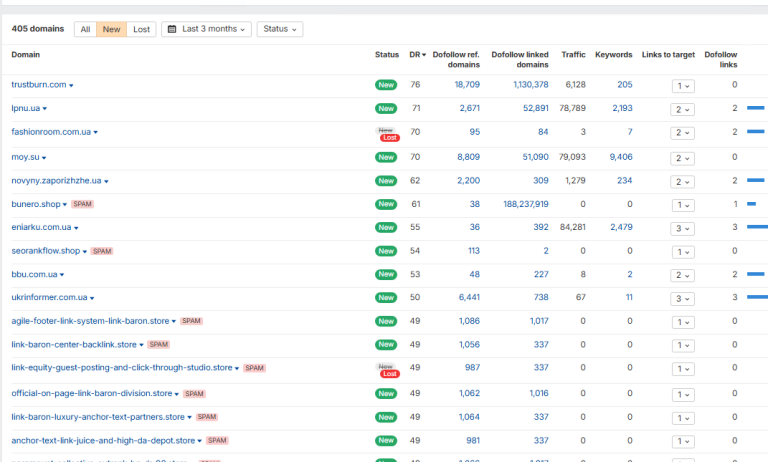
Task: Click the 6,441 ref. domains value for ukrinformer.com.ua
Action: (x=469, y=297)
